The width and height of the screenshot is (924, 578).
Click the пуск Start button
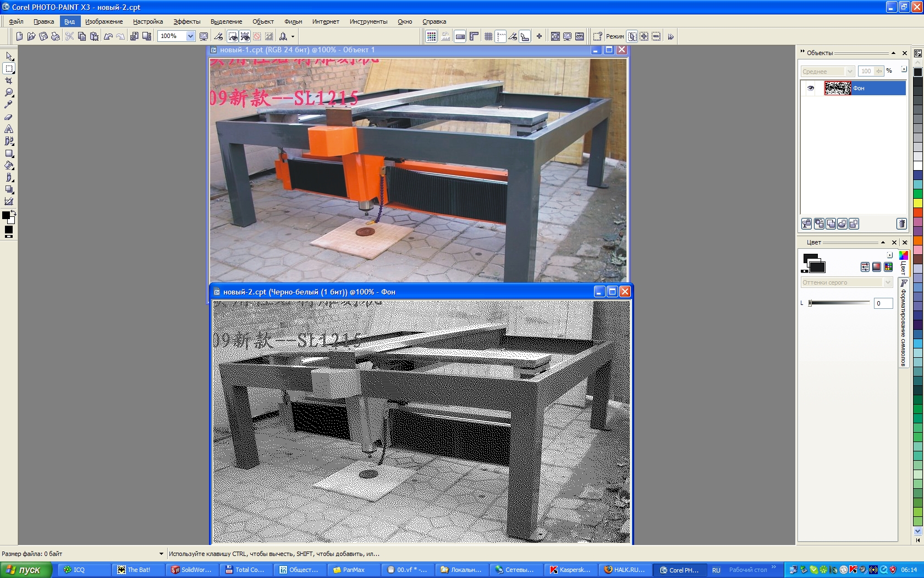[x=25, y=570]
